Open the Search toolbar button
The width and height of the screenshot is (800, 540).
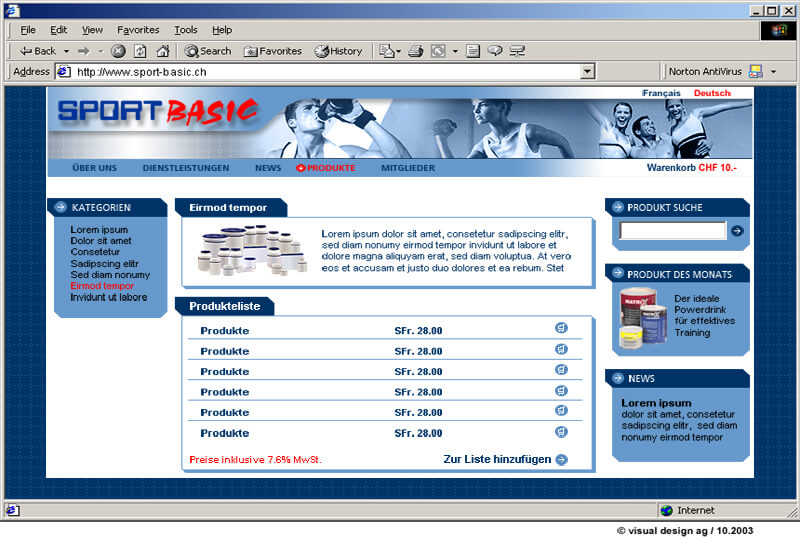pos(208,51)
